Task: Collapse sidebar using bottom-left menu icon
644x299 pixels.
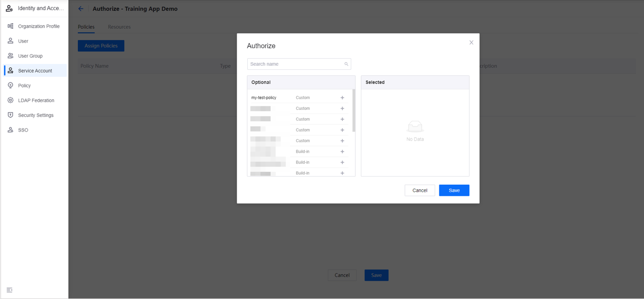Action: click(x=10, y=290)
